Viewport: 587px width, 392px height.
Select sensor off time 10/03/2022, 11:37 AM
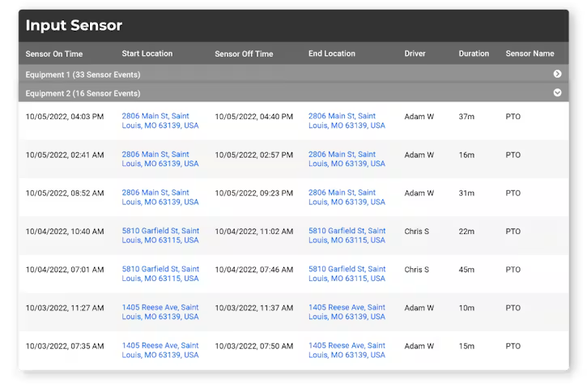tap(253, 308)
